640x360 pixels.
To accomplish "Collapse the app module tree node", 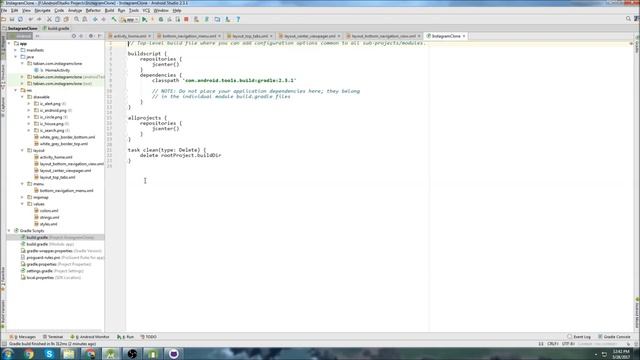I will pyautogui.click(x=9, y=43).
